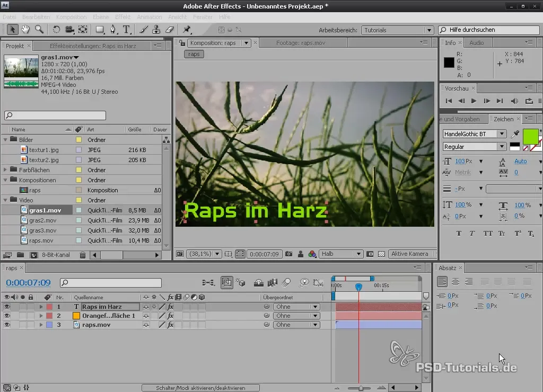Mute audio in the preview panel

[x=514, y=101]
